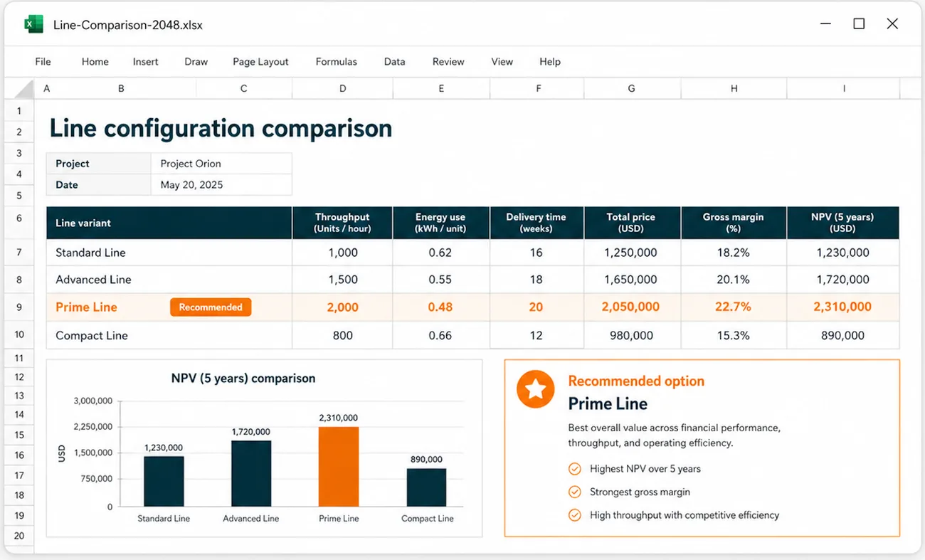The height and width of the screenshot is (560, 925).
Task: Click the NPV (5 years) (USD) table header cell
Action: coord(843,223)
